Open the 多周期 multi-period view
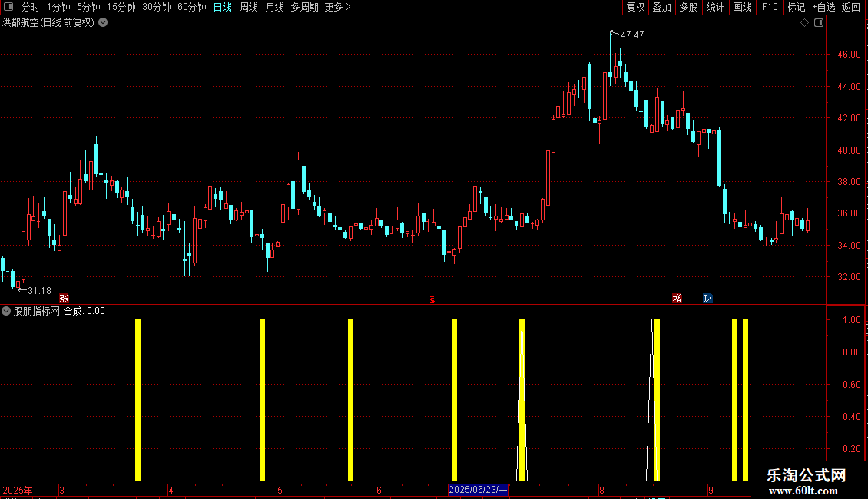Viewport: 868px width, 499px height. pyautogui.click(x=304, y=7)
